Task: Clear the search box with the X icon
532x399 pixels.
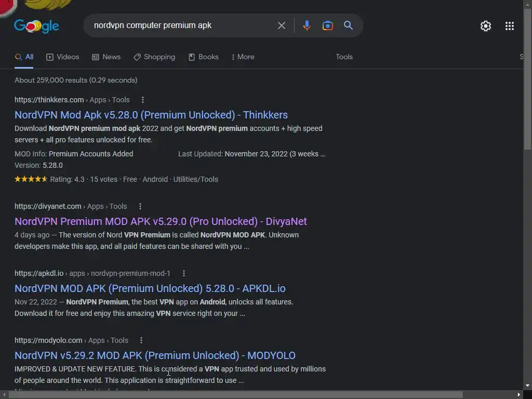Action: [x=281, y=25]
